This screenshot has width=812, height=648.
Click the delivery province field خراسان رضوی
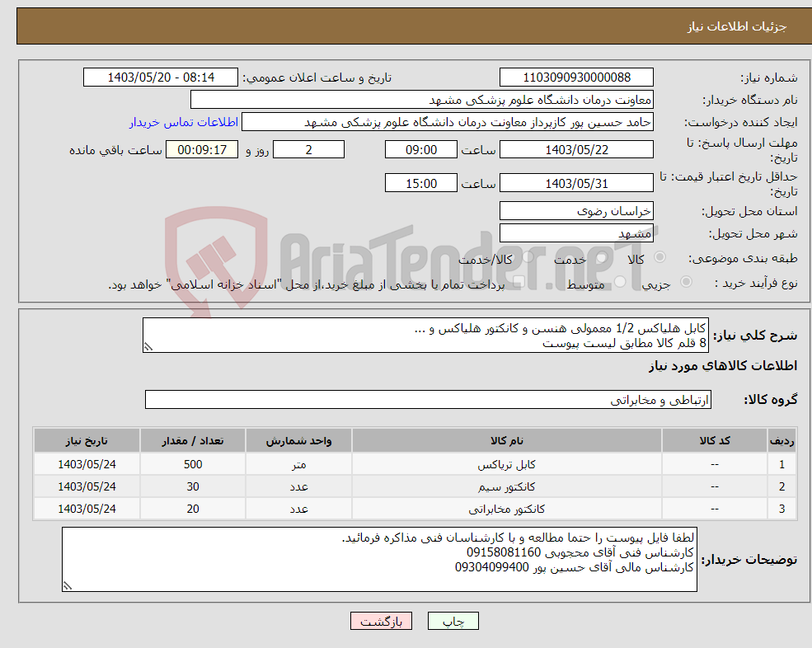coord(576,211)
